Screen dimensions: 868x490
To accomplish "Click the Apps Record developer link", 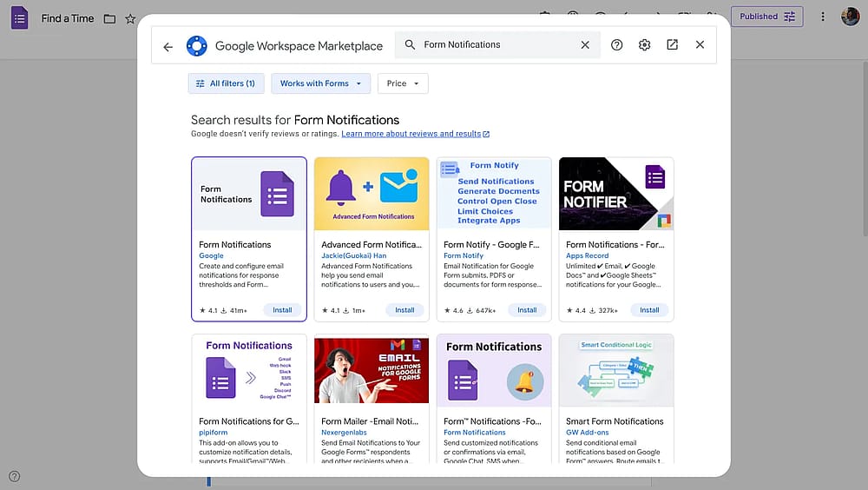I will pyautogui.click(x=587, y=255).
